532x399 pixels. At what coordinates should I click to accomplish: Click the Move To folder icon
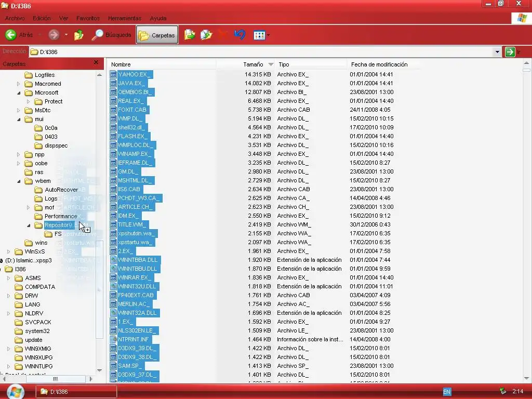pyautogui.click(x=189, y=35)
